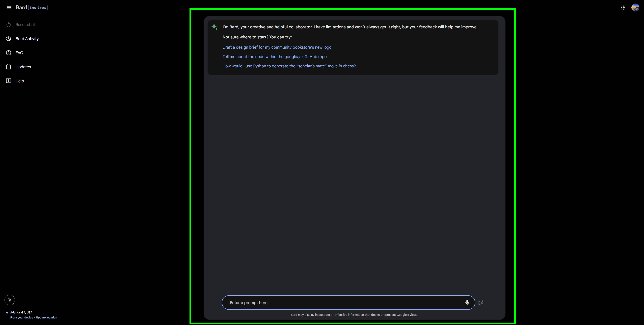Click the microphone input icon

coord(467,302)
